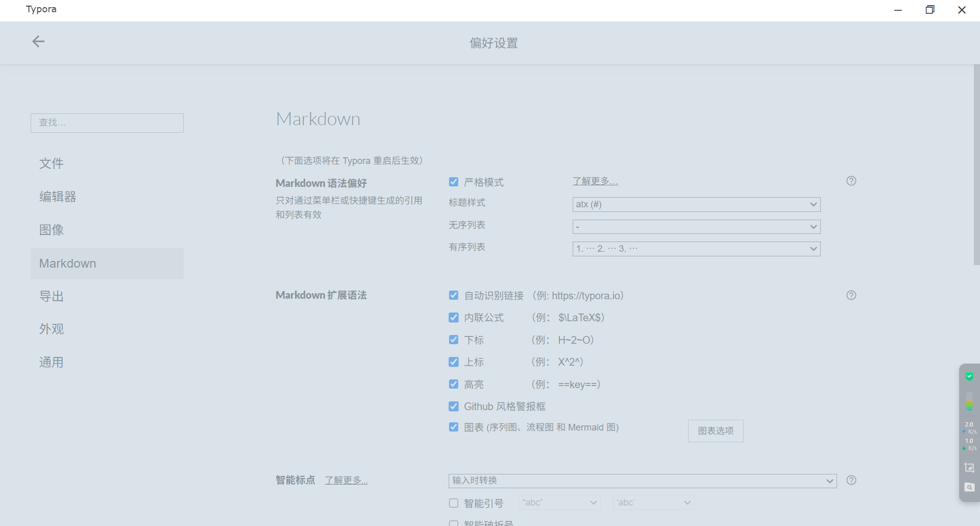Viewport: 980px width, 526px height.
Task: Open help icon for Markdown syntax preferences
Action: (x=851, y=181)
